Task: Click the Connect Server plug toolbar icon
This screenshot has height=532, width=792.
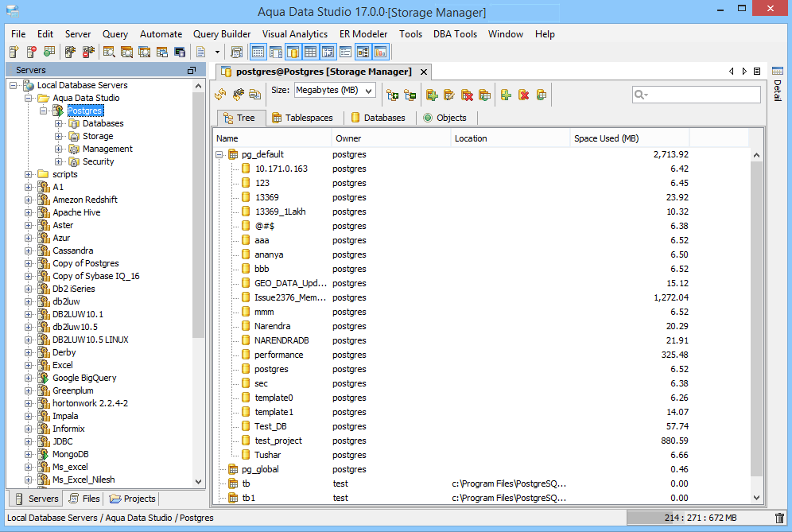Action: 70,52
